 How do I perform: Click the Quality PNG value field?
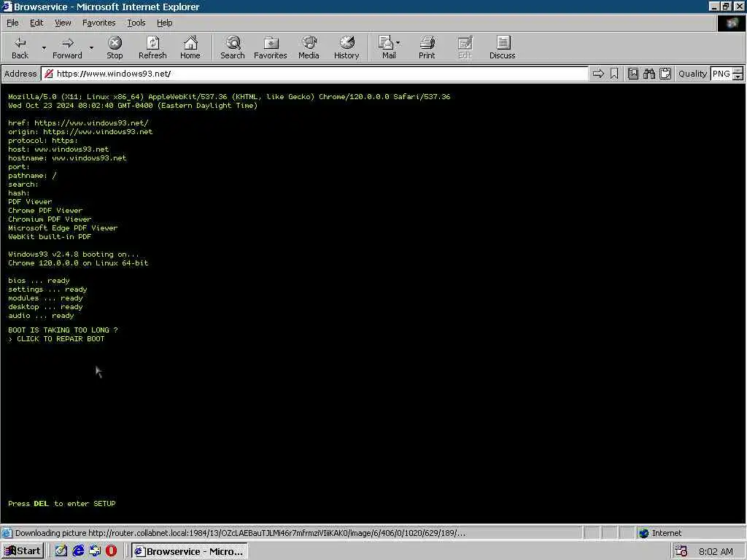pyautogui.click(x=721, y=74)
